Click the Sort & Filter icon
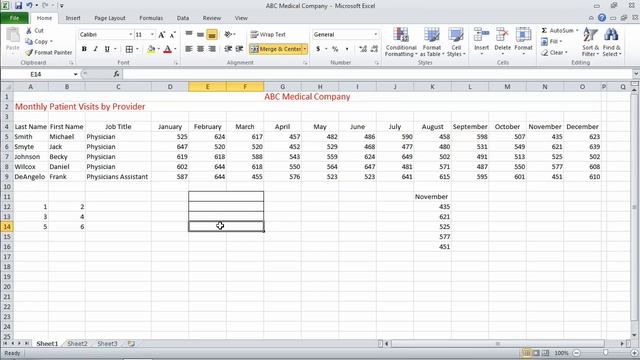 (x=590, y=36)
